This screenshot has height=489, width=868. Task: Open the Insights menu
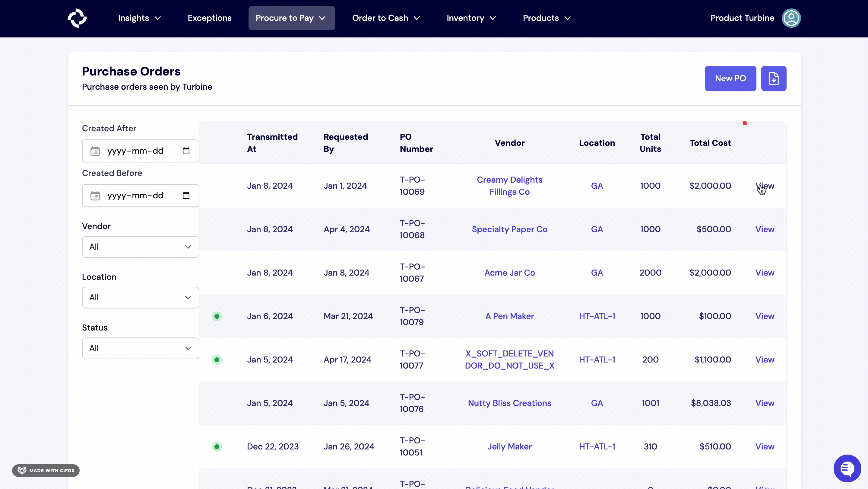click(x=139, y=18)
